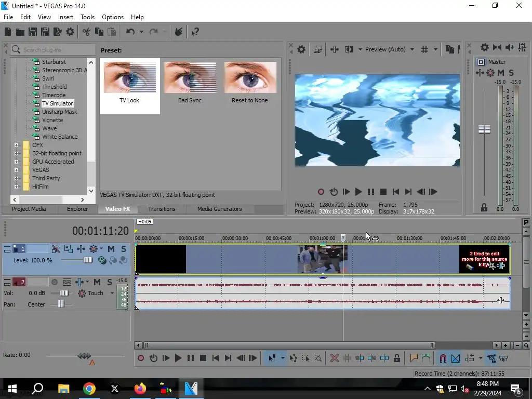Create a new project with the New icon
The image size is (532, 399).
(x=8, y=32)
